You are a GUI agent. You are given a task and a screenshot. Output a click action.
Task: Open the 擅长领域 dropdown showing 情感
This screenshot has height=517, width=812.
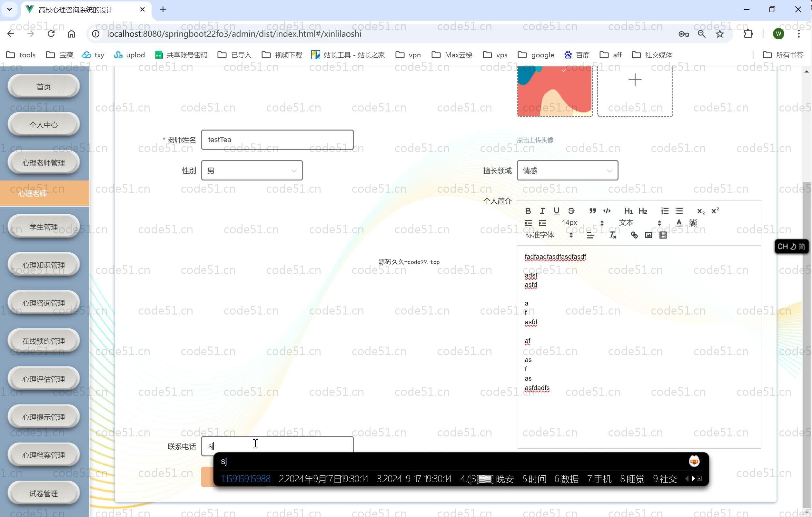coord(567,171)
